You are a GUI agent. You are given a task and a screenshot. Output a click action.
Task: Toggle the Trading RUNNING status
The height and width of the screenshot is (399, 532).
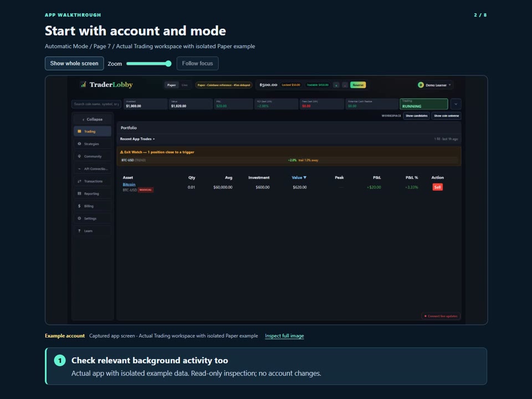tap(424, 104)
